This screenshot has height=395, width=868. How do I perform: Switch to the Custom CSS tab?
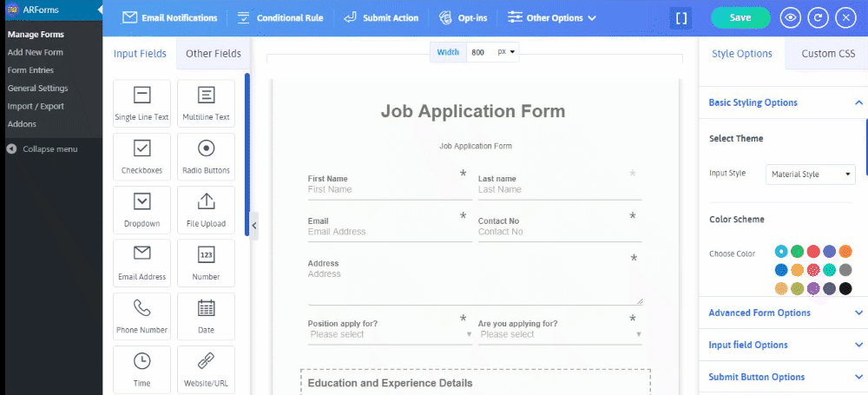(828, 54)
